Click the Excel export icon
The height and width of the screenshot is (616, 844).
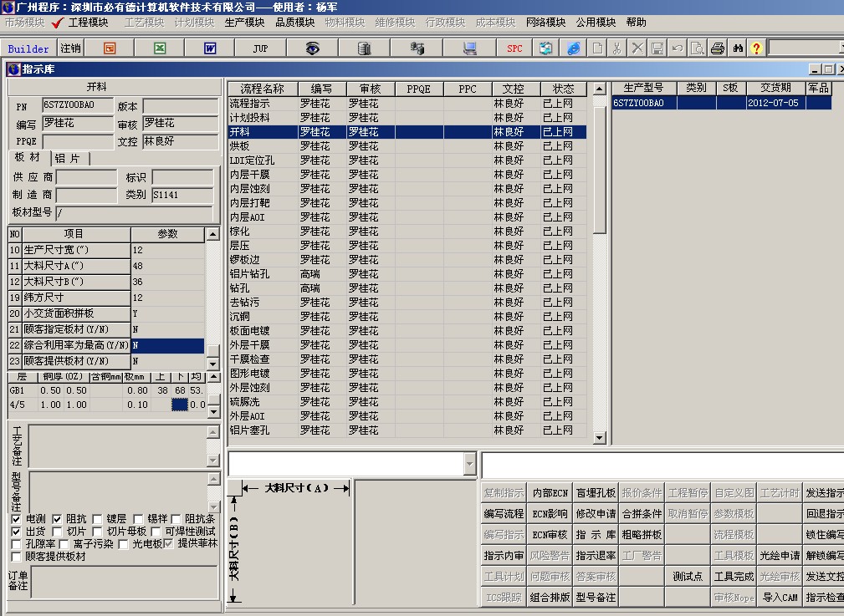[160, 48]
